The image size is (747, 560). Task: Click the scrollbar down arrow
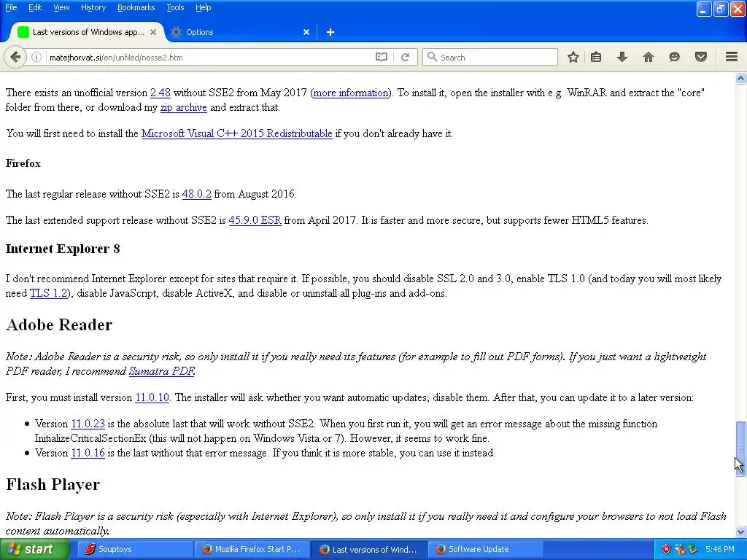tap(741, 532)
